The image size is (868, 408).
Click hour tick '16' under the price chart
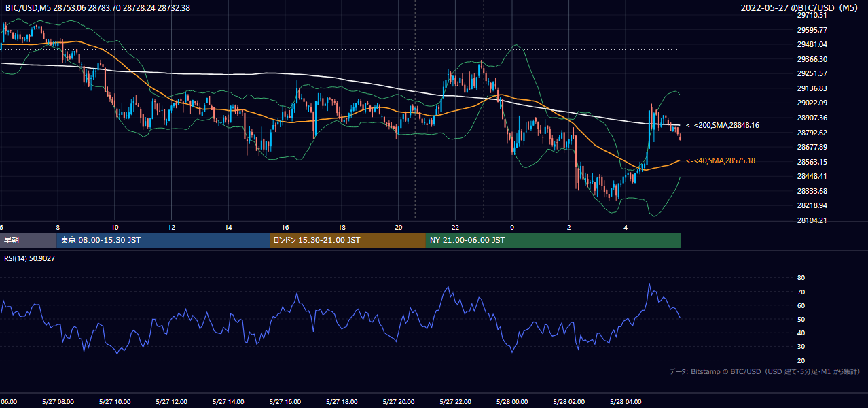point(285,228)
